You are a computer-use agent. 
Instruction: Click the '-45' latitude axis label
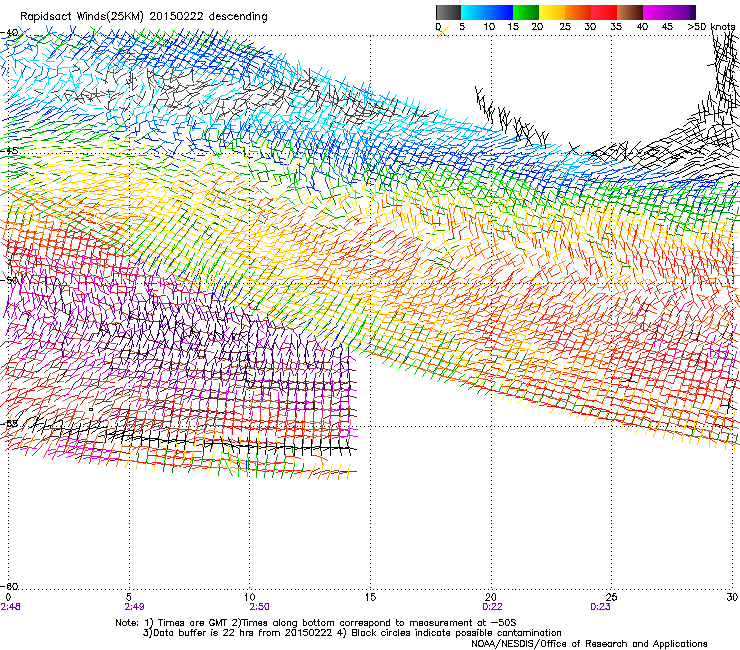point(10,151)
